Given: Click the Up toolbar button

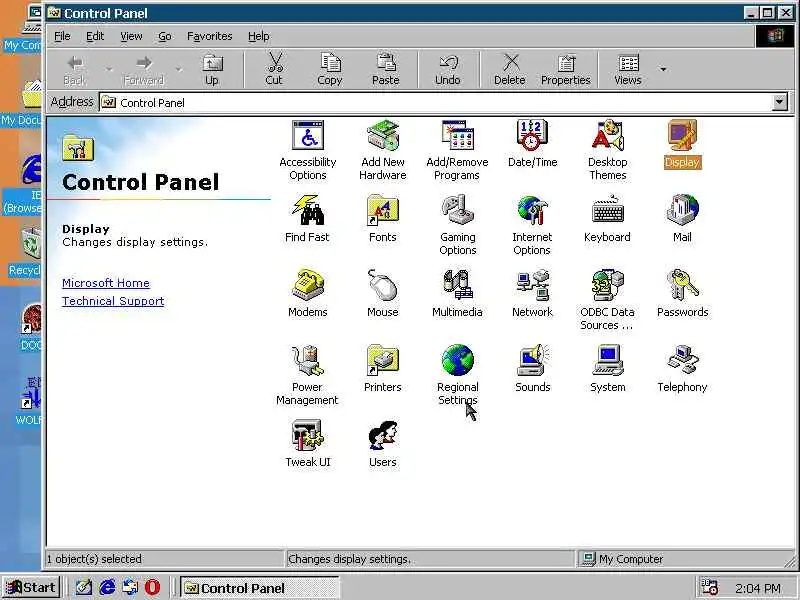Looking at the screenshot, I should (212, 70).
